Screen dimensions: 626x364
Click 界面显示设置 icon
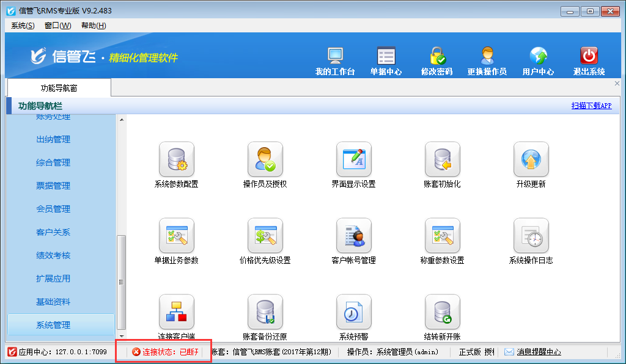click(353, 159)
